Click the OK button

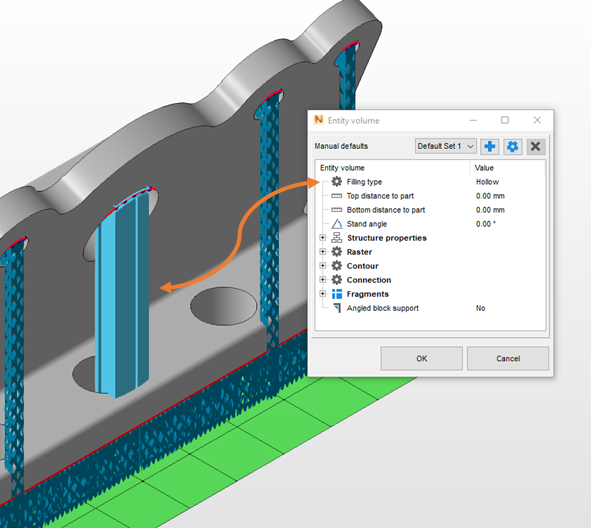tap(421, 358)
